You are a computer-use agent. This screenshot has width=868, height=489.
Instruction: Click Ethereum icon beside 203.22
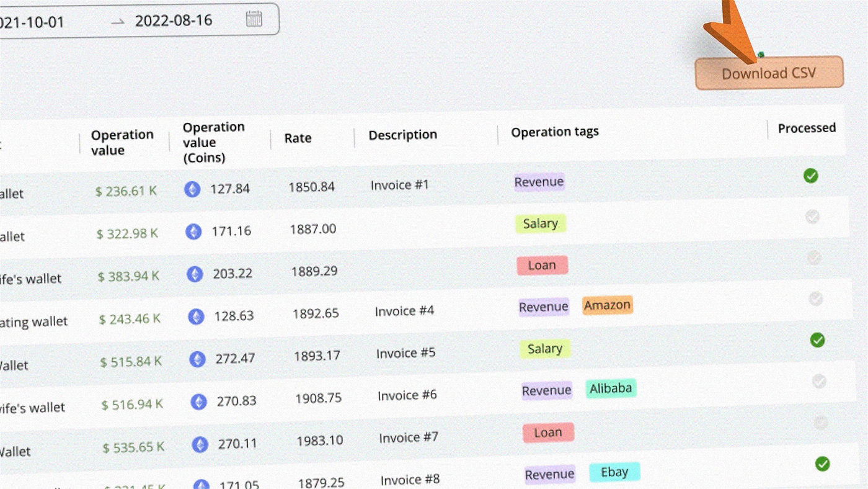point(195,274)
